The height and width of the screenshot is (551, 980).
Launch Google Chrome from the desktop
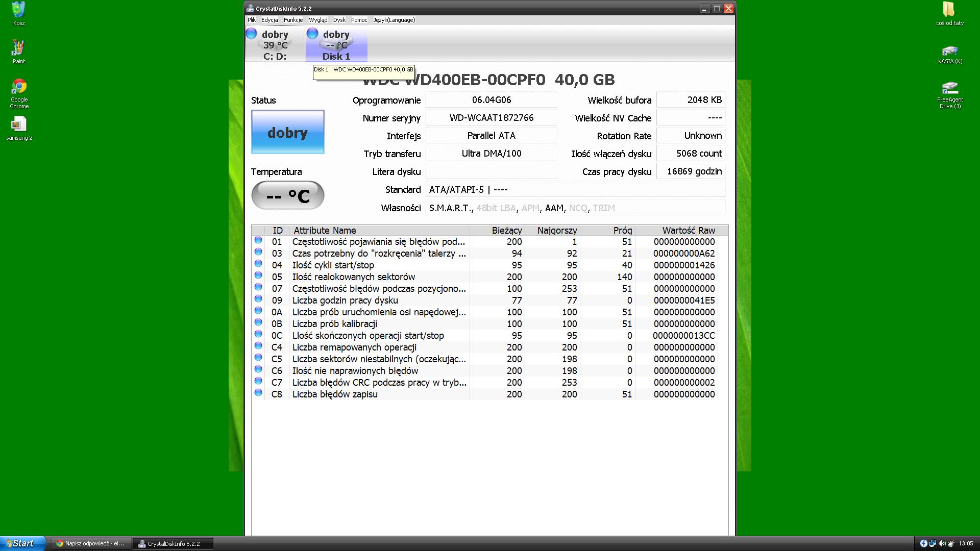pos(19,93)
